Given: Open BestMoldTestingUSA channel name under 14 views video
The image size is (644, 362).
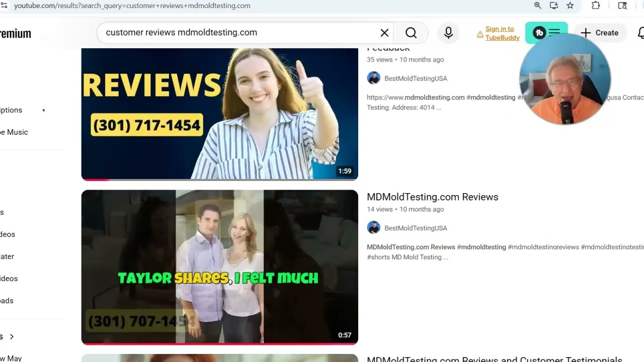Looking at the screenshot, I should point(416,228).
